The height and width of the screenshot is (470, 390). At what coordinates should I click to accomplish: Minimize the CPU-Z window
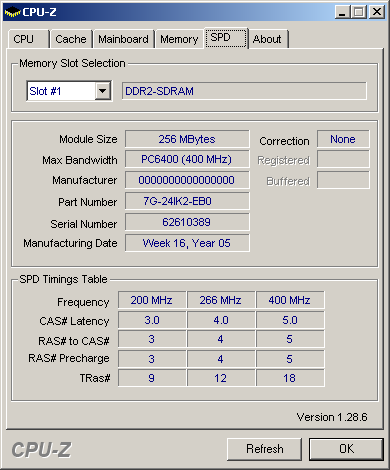point(342,12)
